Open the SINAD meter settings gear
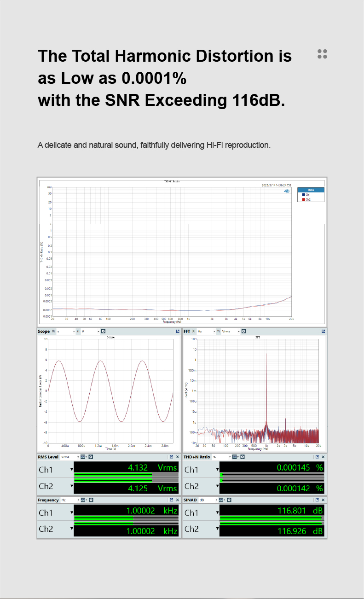 [229, 500]
